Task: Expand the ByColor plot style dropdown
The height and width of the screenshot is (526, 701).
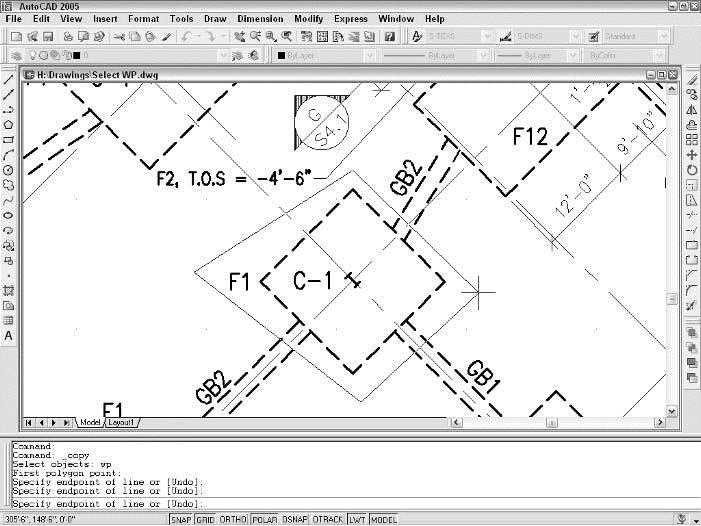Action: [659, 55]
